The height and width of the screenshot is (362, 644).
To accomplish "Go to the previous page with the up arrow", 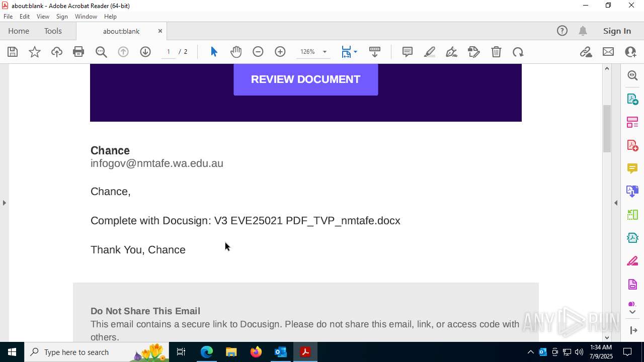I will pyautogui.click(x=123, y=52).
